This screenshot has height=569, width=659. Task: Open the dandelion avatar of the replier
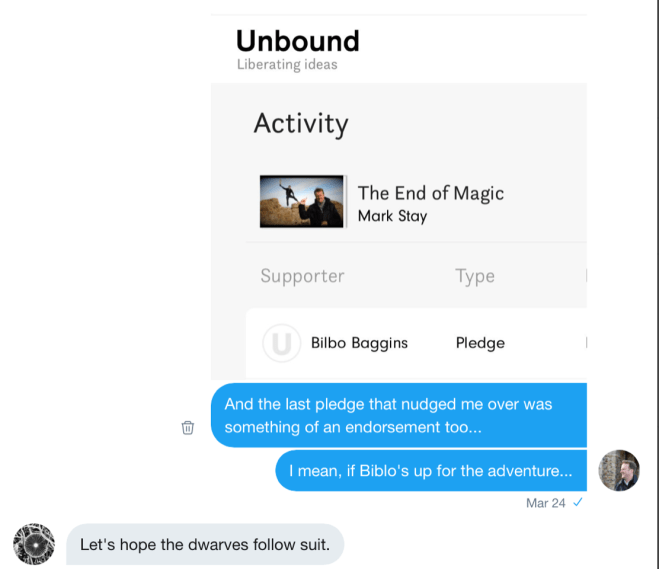(34, 544)
